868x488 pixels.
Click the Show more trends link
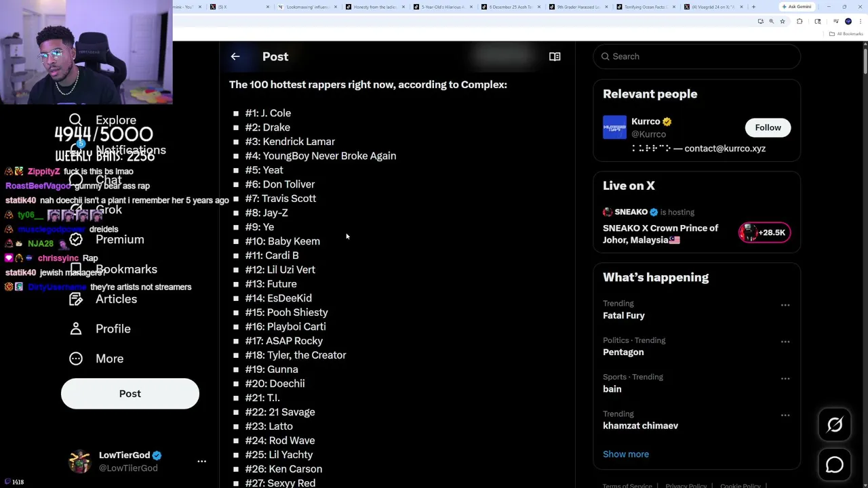[626, 454]
